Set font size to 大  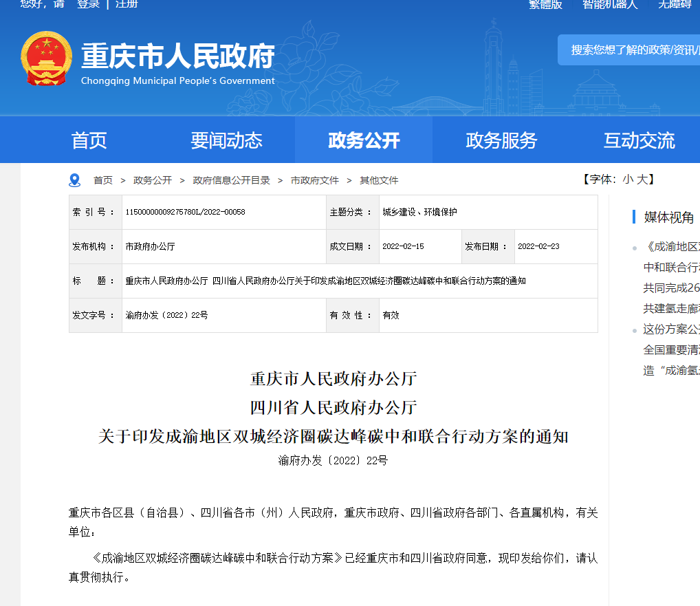point(642,180)
